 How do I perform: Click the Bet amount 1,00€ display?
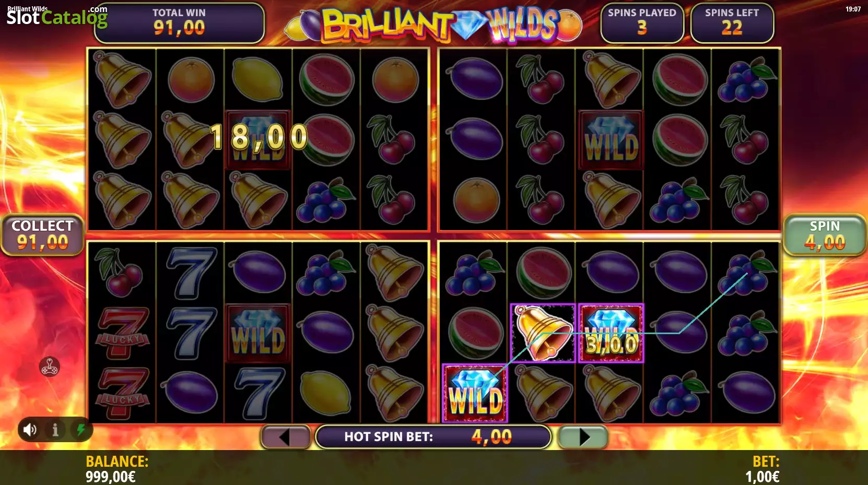(x=762, y=469)
